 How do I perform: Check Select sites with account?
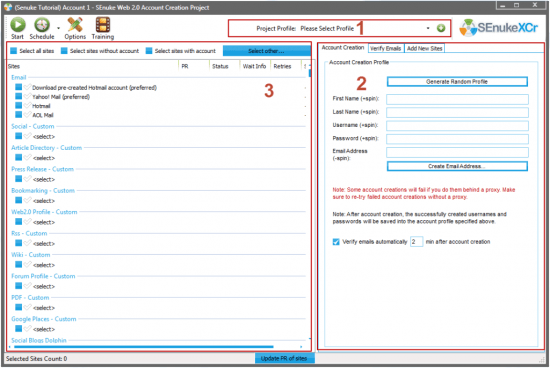click(149, 51)
